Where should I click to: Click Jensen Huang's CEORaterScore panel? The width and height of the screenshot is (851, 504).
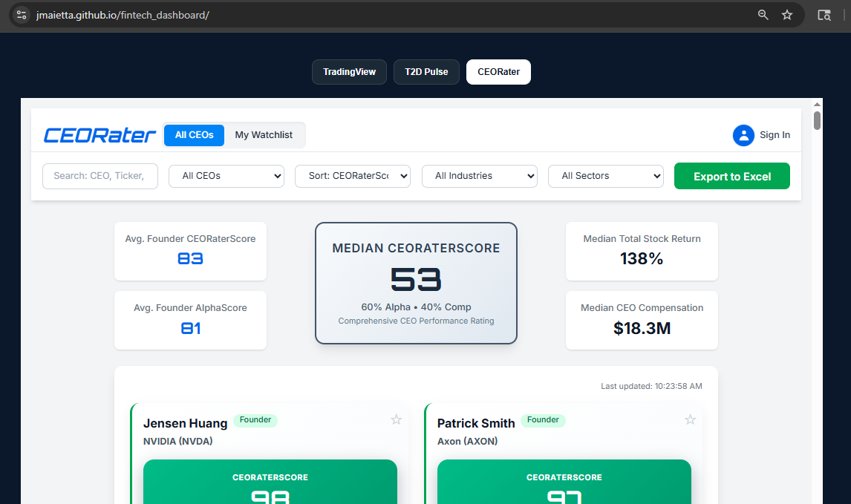click(x=270, y=482)
